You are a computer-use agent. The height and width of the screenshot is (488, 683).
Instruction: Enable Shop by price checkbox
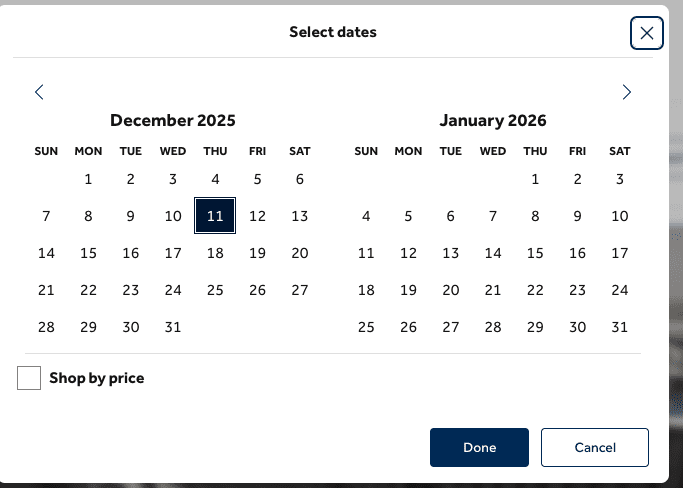pos(29,378)
